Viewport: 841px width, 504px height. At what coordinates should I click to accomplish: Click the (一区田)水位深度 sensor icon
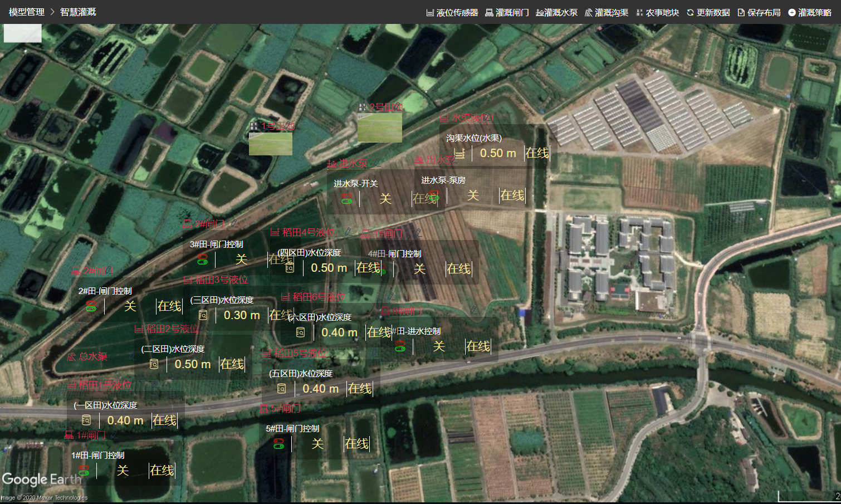(86, 420)
